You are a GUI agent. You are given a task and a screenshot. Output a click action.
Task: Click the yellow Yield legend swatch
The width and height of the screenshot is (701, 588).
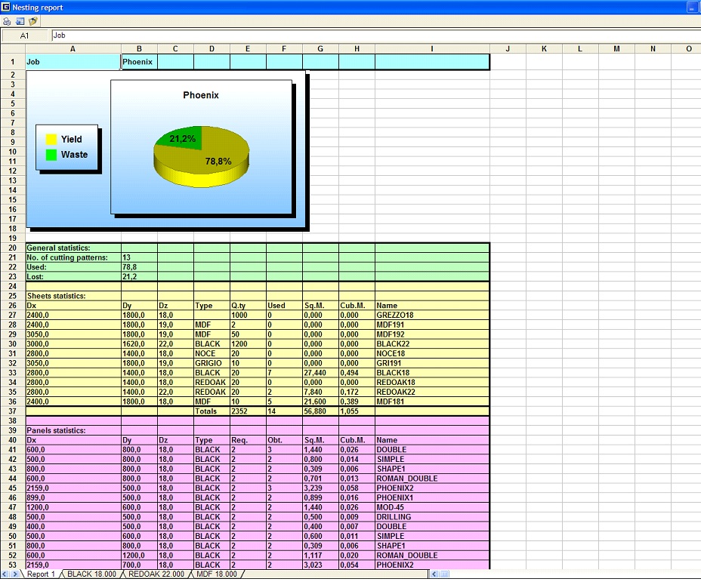click(x=51, y=140)
